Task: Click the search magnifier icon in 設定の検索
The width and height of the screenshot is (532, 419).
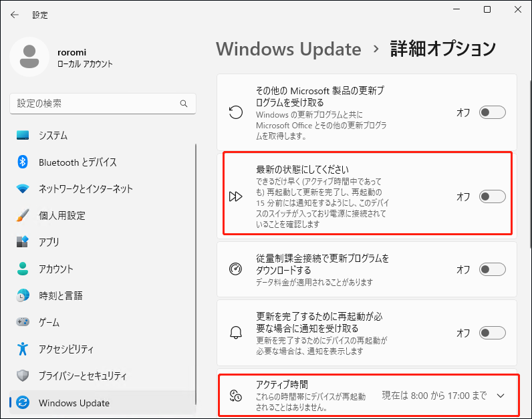Action: pos(184,104)
